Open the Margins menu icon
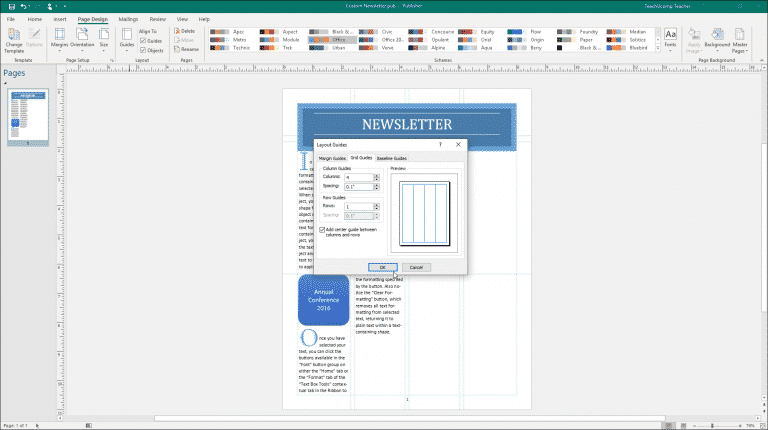This screenshot has width=768, height=430. 60,34
